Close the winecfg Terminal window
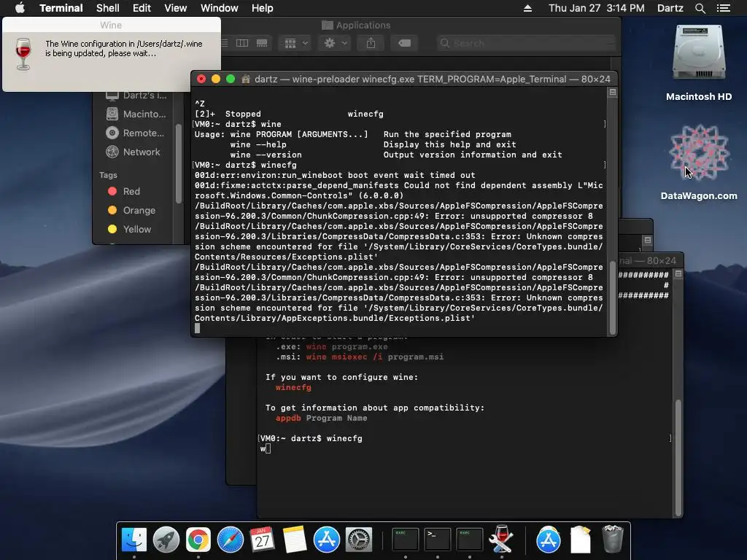Image resolution: width=747 pixels, height=560 pixels. 201,79
